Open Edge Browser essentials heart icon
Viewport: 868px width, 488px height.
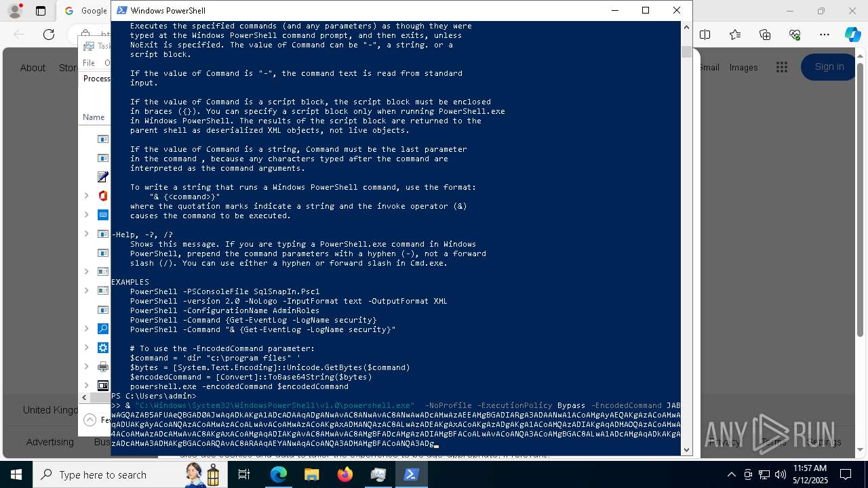pyautogui.click(x=795, y=35)
